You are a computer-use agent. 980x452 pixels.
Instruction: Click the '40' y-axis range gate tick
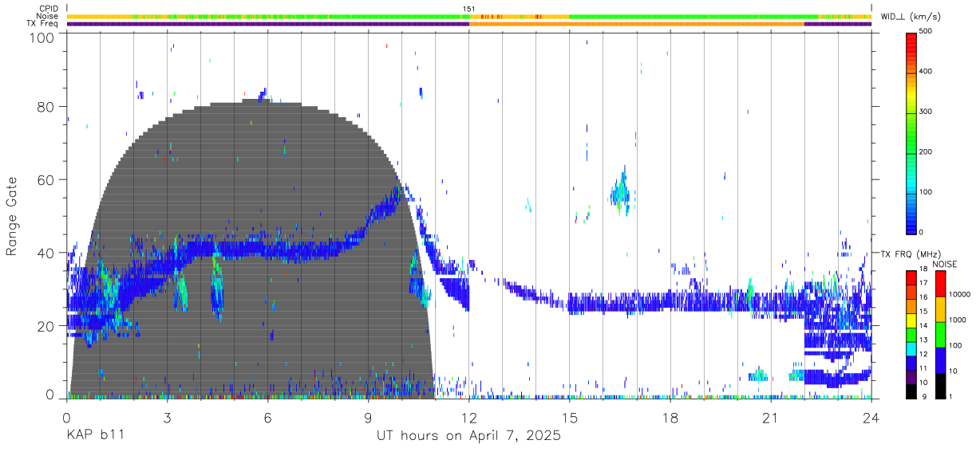click(x=46, y=253)
